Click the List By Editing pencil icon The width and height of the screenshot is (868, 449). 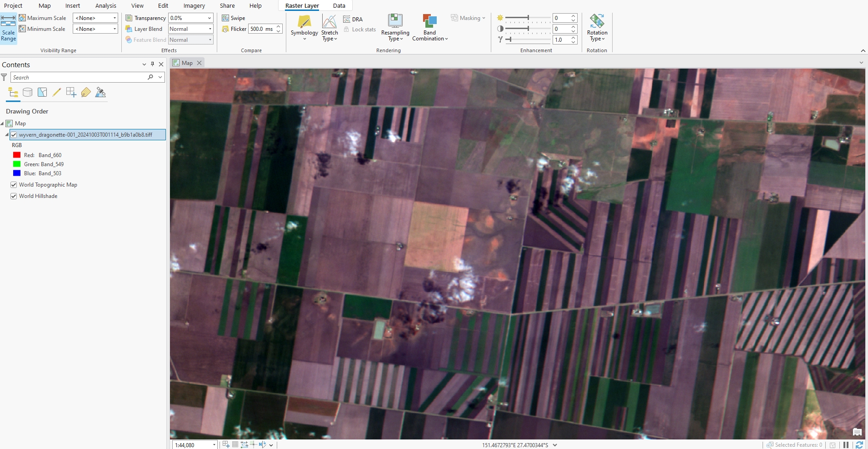[57, 93]
